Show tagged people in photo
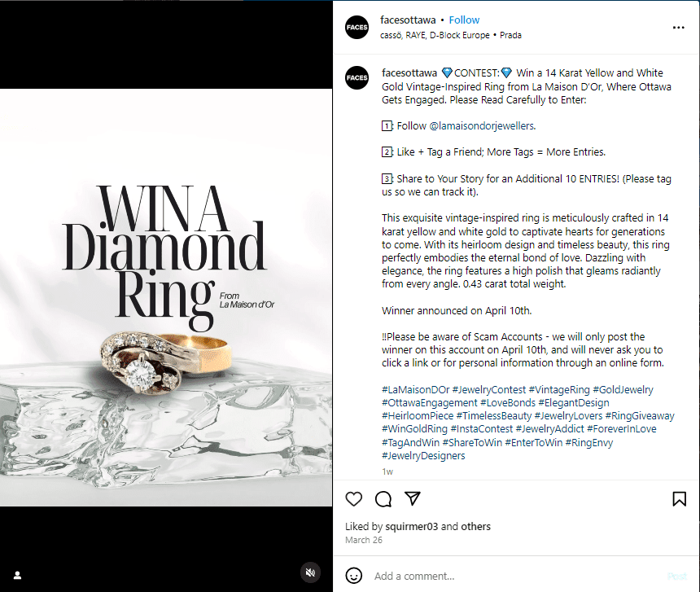Viewport: 700px width, 592px height. (x=17, y=575)
